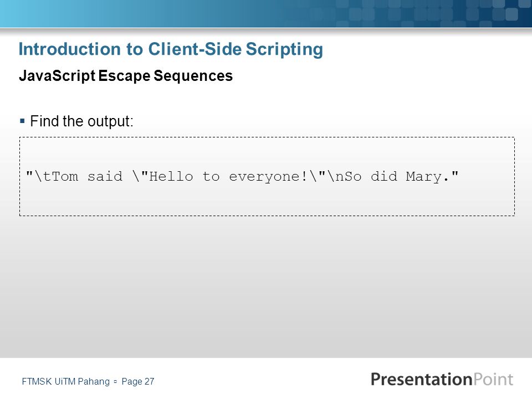
Task: Click the small square separator in footer
Action: click(x=115, y=382)
